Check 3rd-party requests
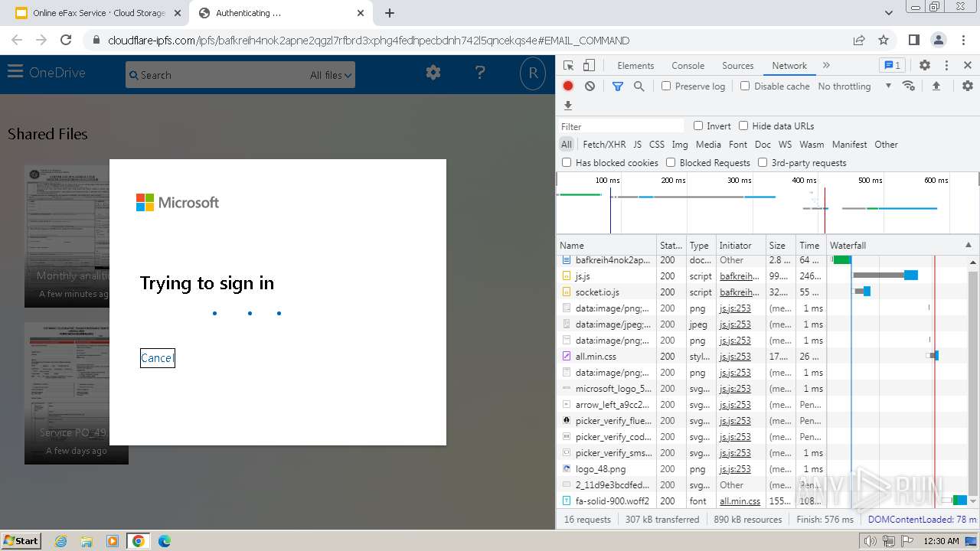The image size is (980, 551). (x=763, y=163)
